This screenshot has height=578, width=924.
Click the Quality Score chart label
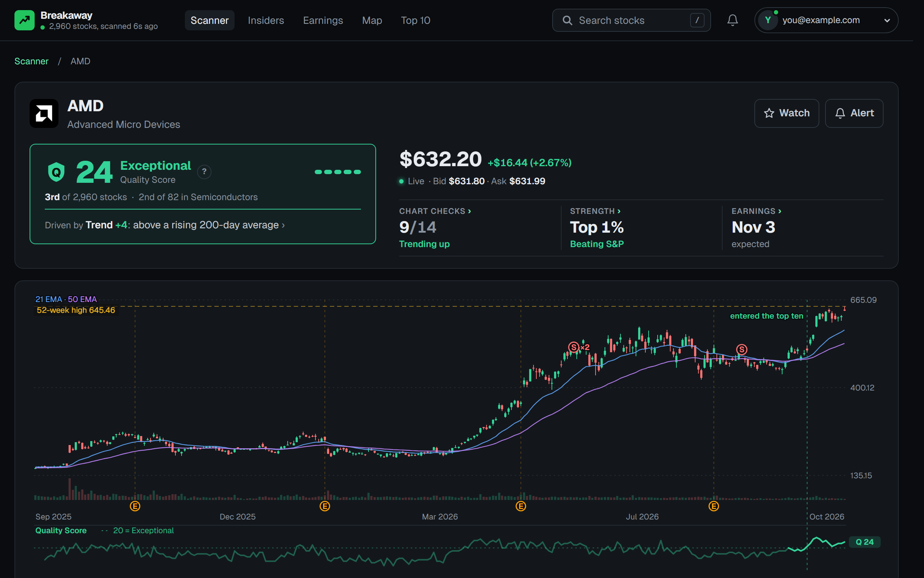coord(61,531)
